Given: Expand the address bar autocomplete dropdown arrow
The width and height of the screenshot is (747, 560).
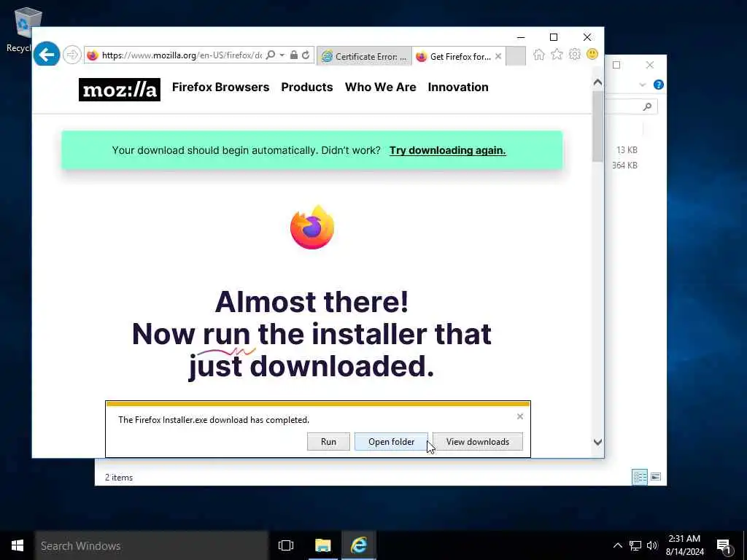Looking at the screenshot, I should click(282, 55).
